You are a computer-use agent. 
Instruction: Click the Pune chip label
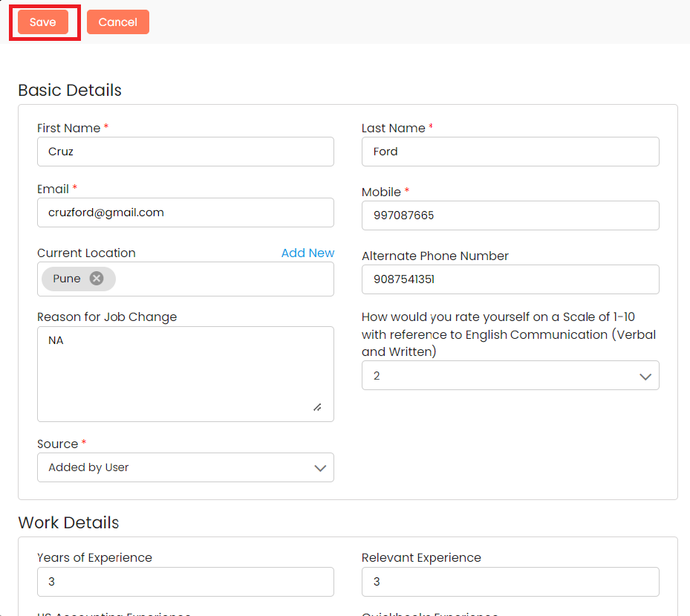(x=67, y=279)
